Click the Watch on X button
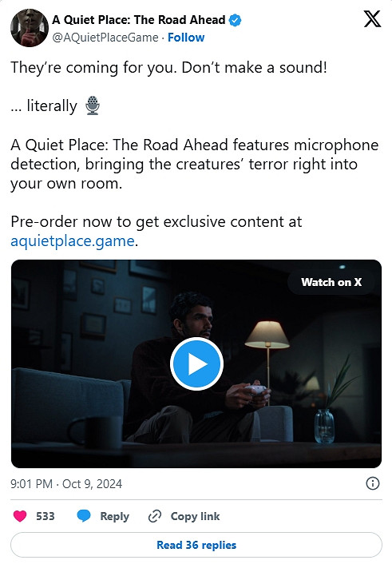 [331, 282]
